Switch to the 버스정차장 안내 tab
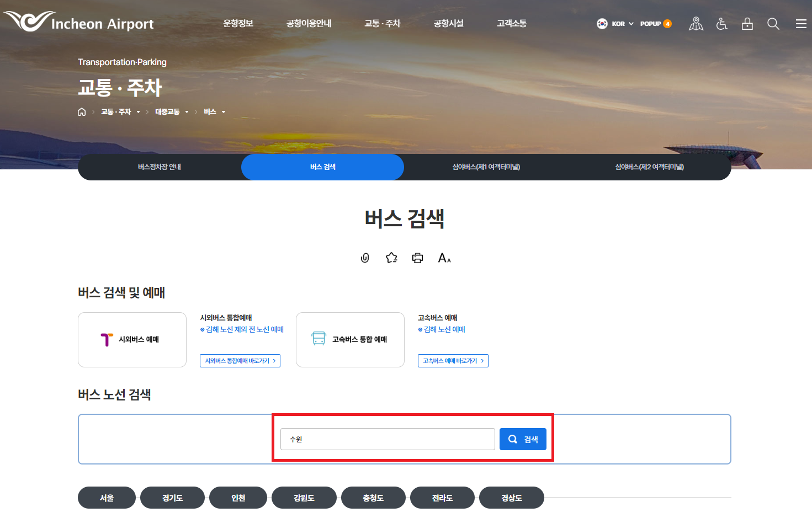Image resolution: width=812 pixels, height=518 pixels. click(x=160, y=167)
